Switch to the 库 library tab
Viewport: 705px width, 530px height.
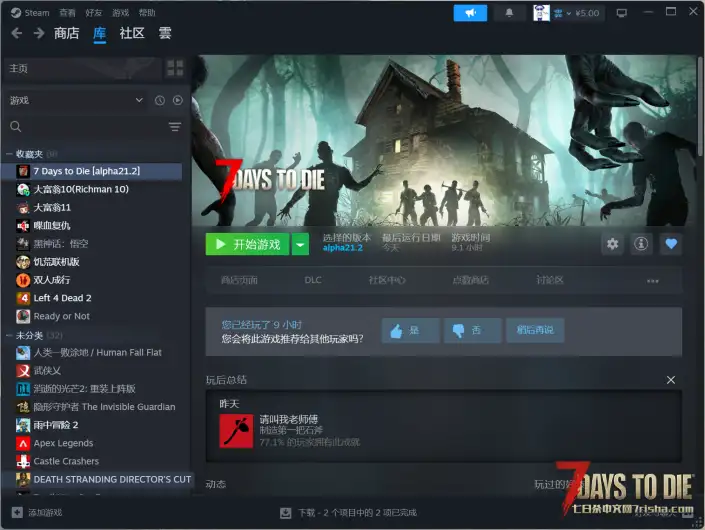(99, 33)
